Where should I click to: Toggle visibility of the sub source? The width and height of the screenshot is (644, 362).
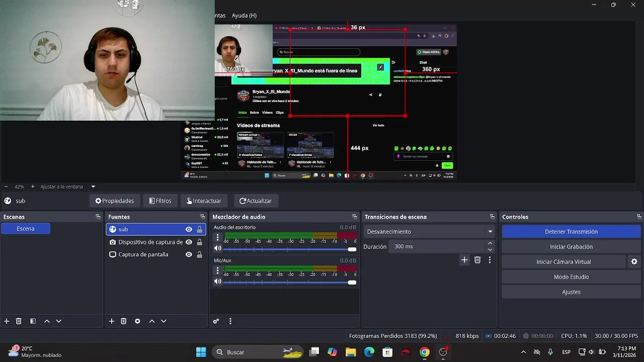point(189,229)
